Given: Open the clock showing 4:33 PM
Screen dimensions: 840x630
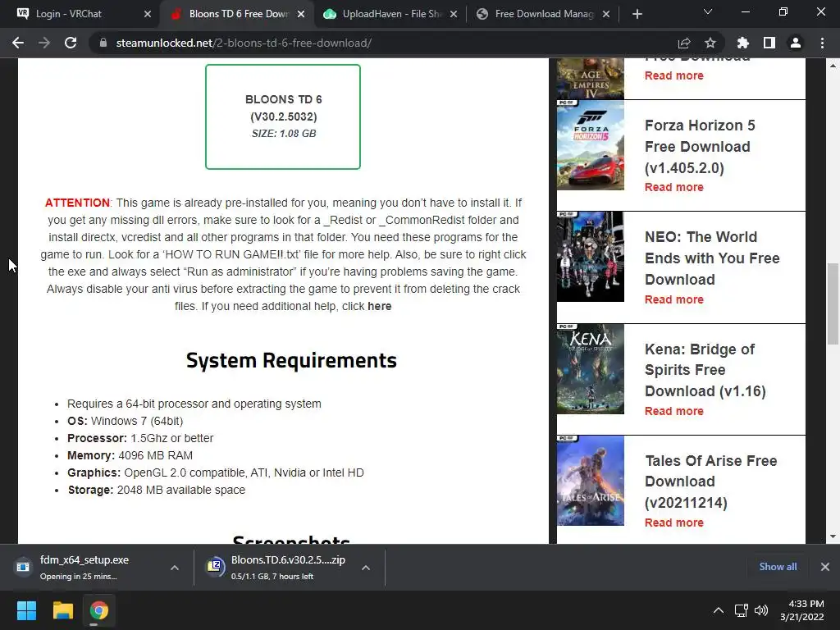Looking at the screenshot, I should (x=802, y=610).
